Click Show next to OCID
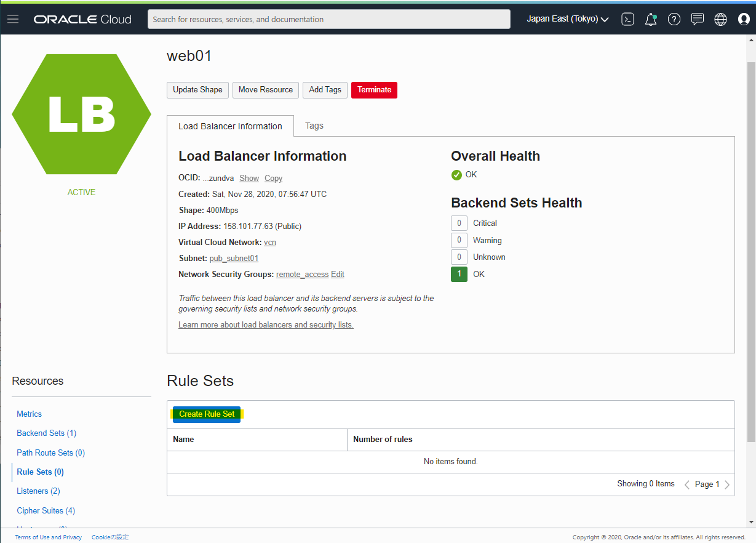Screen dimensions: 756x543 pos(249,179)
